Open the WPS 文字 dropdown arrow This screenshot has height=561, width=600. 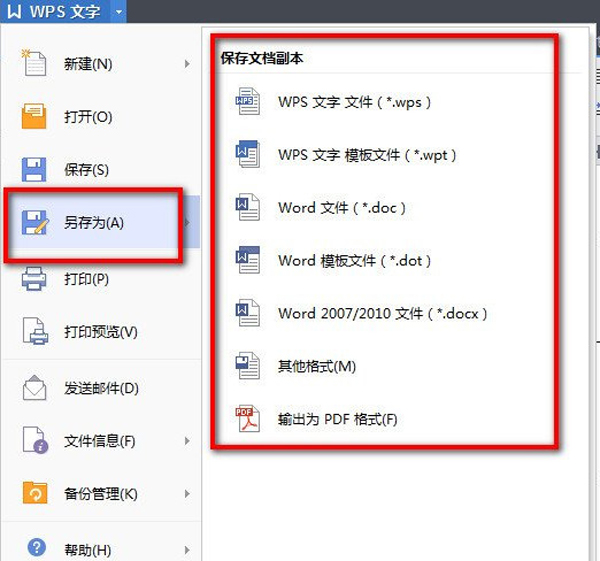119,12
